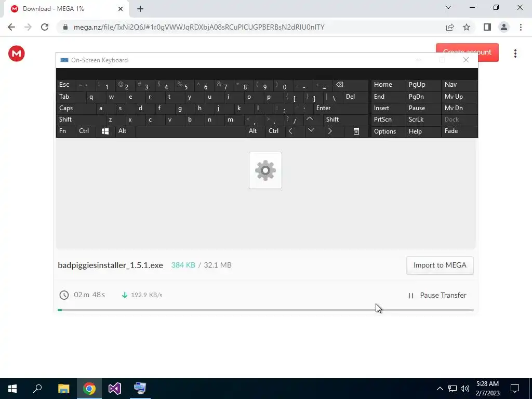The width and height of the screenshot is (532, 399).
Task: Show hidden system tray icons
Action: pos(440,389)
